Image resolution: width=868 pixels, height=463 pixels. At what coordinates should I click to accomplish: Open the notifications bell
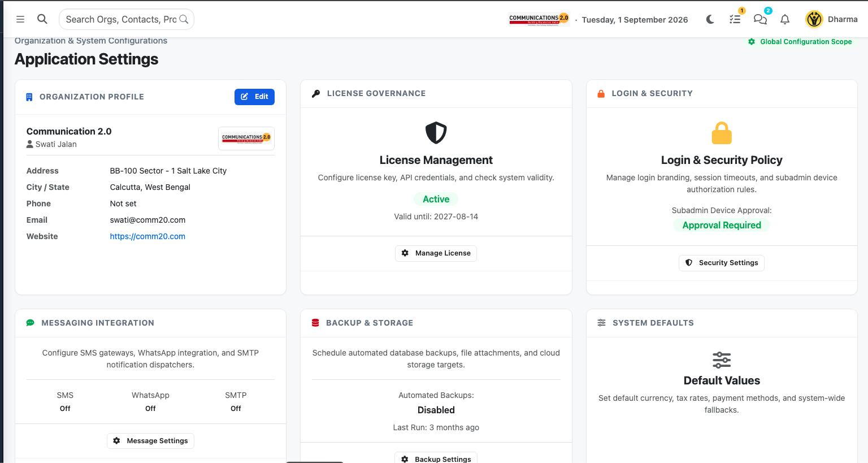(785, 19)
